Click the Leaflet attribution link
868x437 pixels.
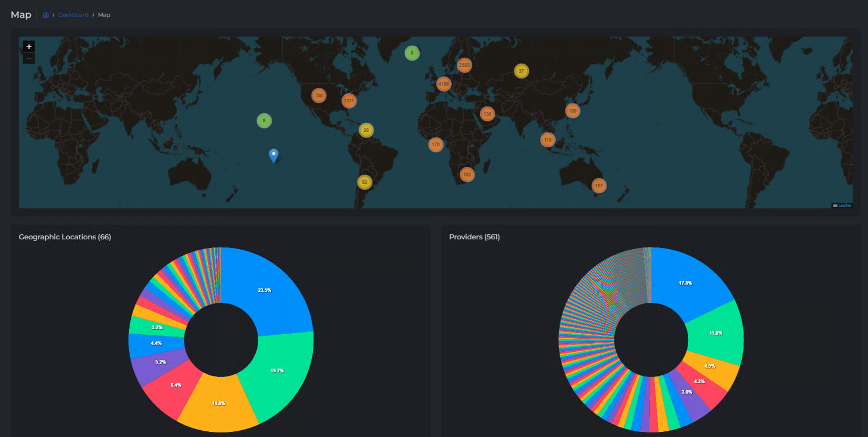click(x=843, y=205)
